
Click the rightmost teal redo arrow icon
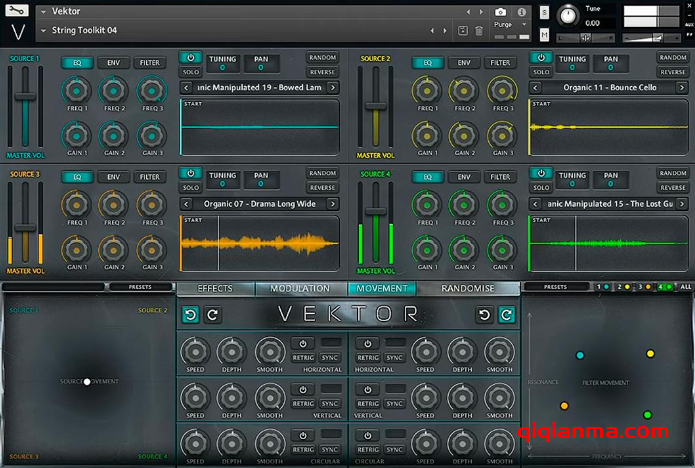pyautogui.click(x=507, y=315)
